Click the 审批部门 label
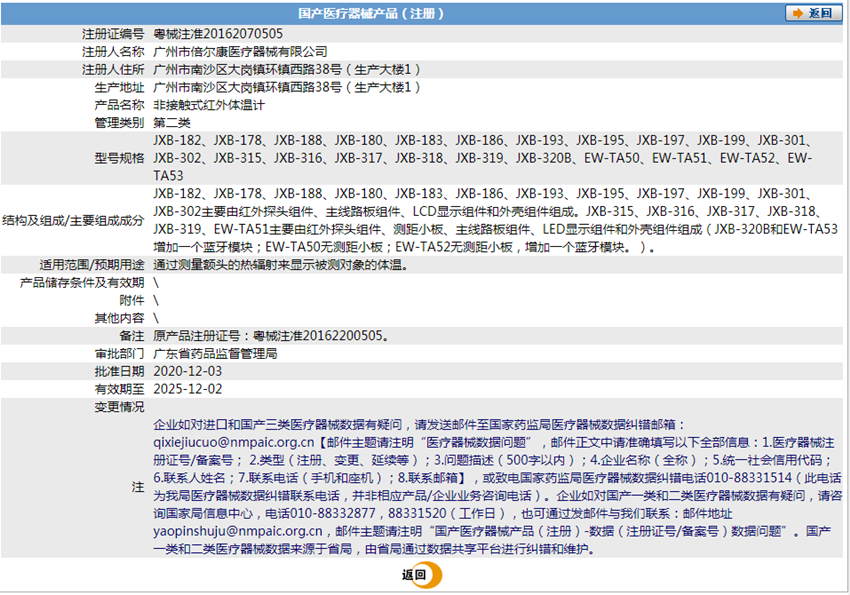 pyautogui.click(x=119, y=354)
